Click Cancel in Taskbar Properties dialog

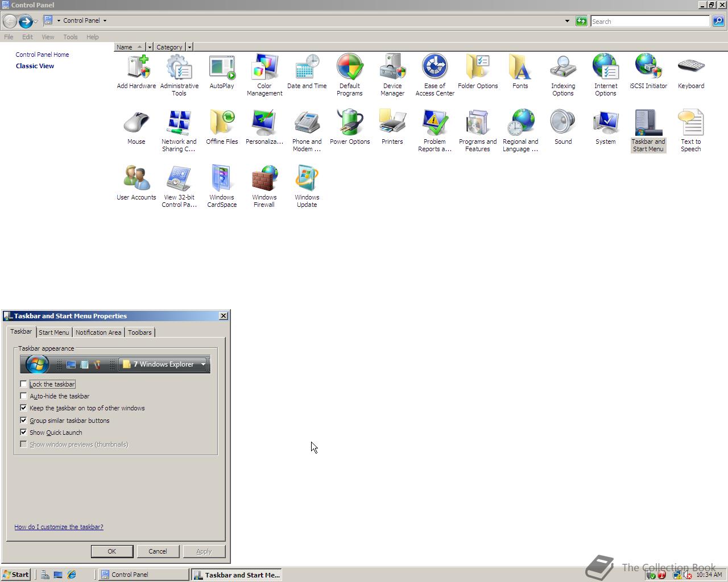158,551
